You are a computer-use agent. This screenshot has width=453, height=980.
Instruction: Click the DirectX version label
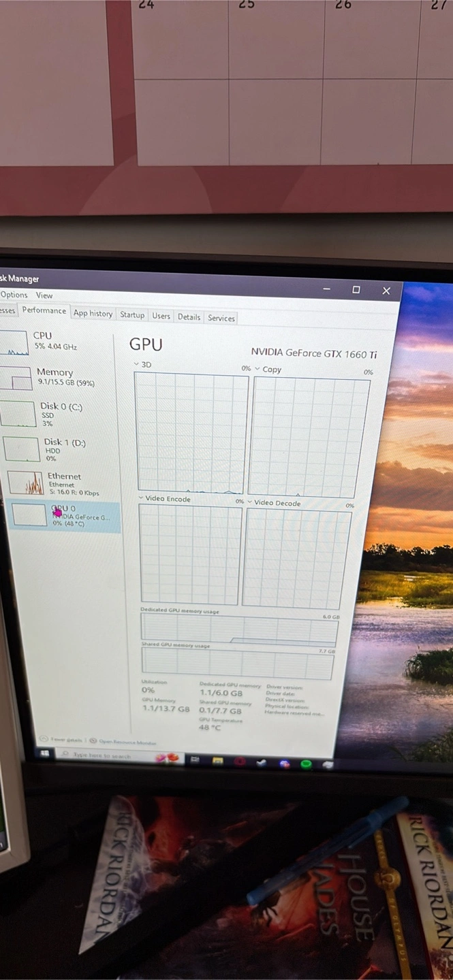click(284, 700)
